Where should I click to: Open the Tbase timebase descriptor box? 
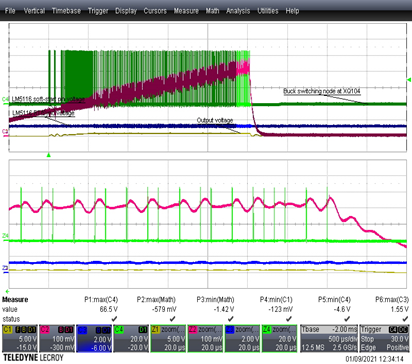pos(329,339)
